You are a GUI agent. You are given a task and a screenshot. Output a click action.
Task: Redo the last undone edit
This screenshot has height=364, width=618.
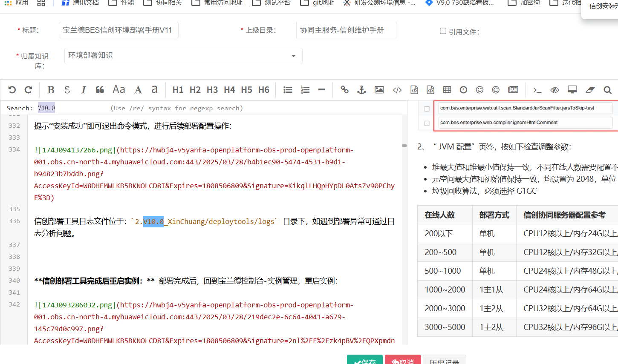pyautogui.click(x=29, y=90)
